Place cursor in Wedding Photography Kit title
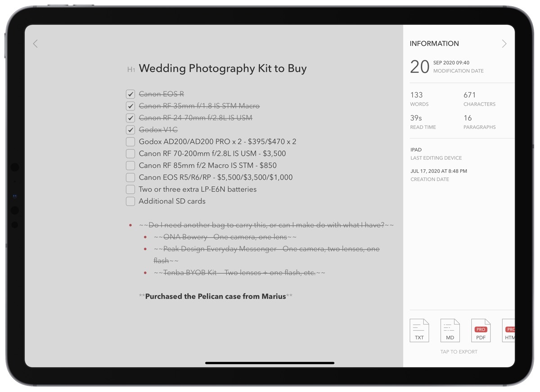The image size is (540, 392). pos(223,68)
